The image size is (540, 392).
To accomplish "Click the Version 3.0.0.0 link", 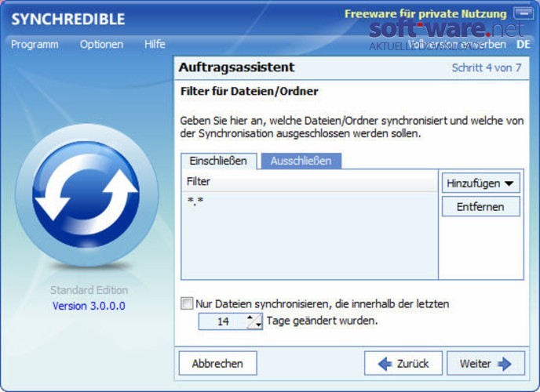I will coord(89,306).
